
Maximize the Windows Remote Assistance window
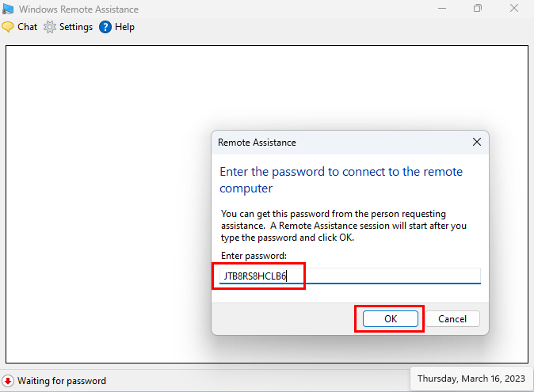click(478, 9)
